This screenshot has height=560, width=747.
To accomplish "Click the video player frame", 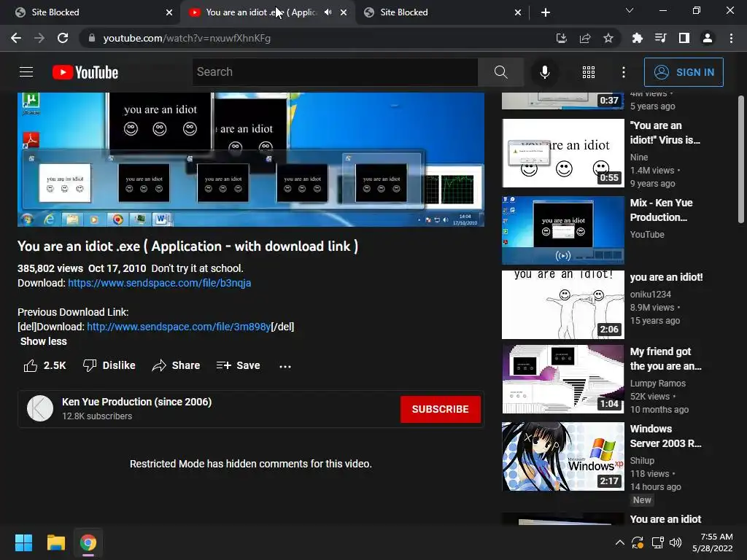I will pyautogui.click(x=251, y=160).
